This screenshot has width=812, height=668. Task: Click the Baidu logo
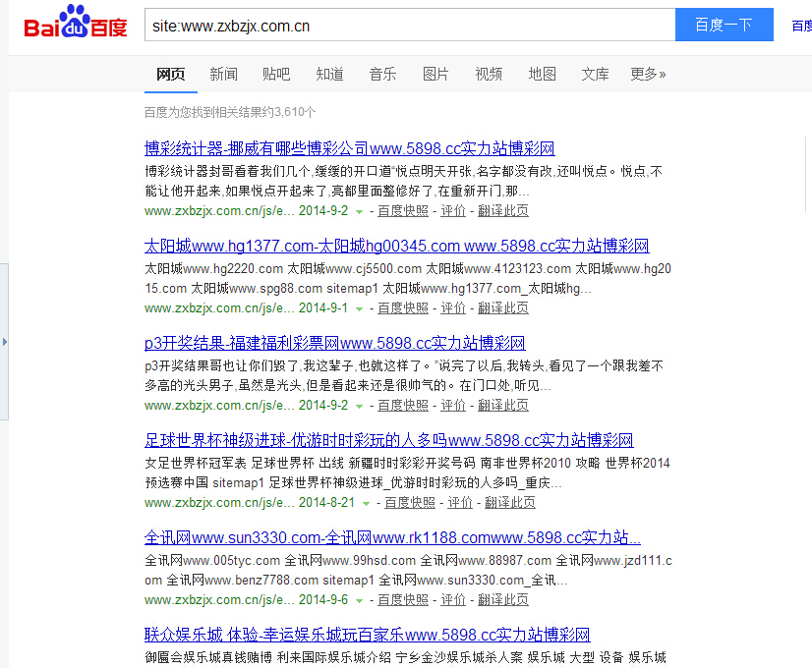click(76, 23)
